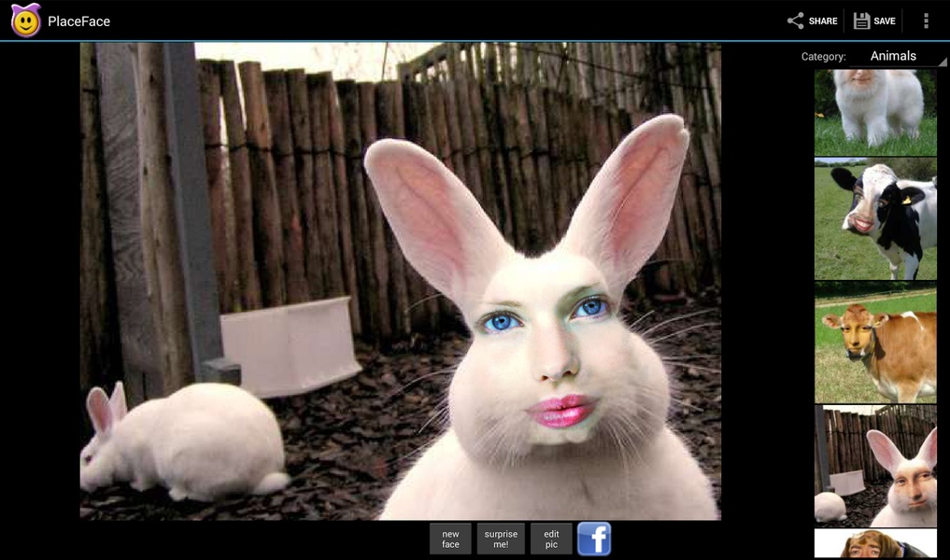Click the SAVE text label

click(884, 21)
